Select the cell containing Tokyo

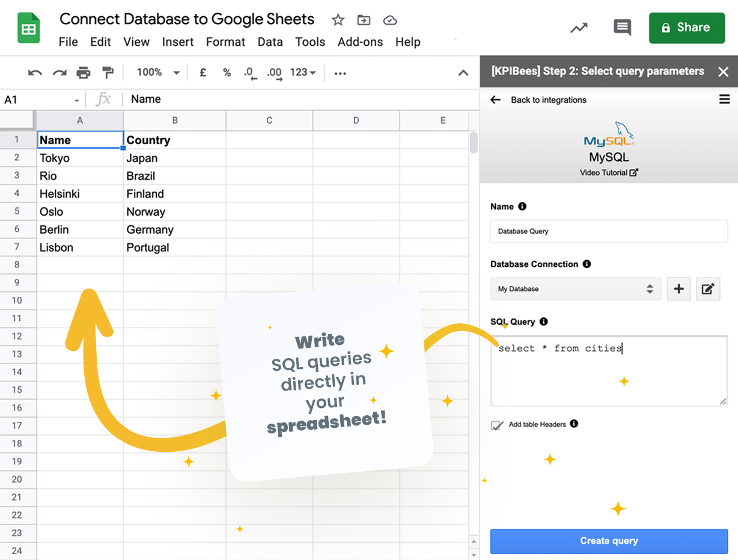[x=80, y=158]
